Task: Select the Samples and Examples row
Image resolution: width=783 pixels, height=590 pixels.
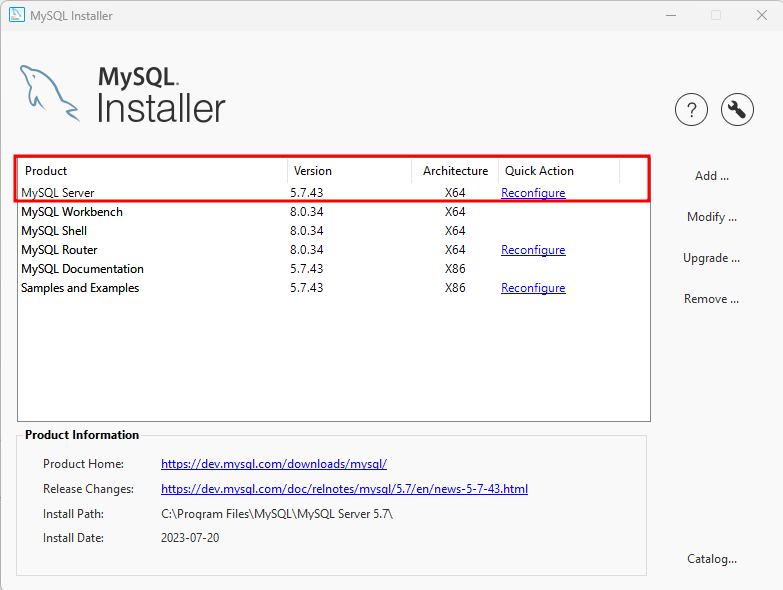Action: click(334, 288)
